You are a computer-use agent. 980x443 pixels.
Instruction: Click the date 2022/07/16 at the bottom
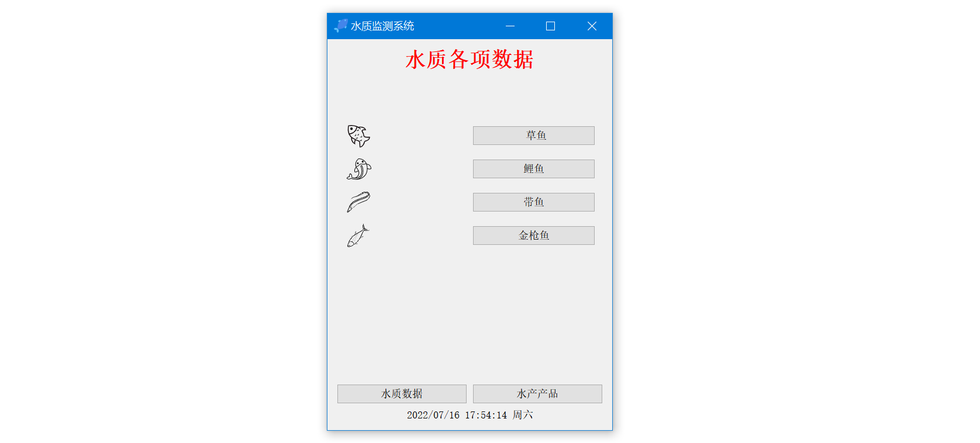(433, 415)
